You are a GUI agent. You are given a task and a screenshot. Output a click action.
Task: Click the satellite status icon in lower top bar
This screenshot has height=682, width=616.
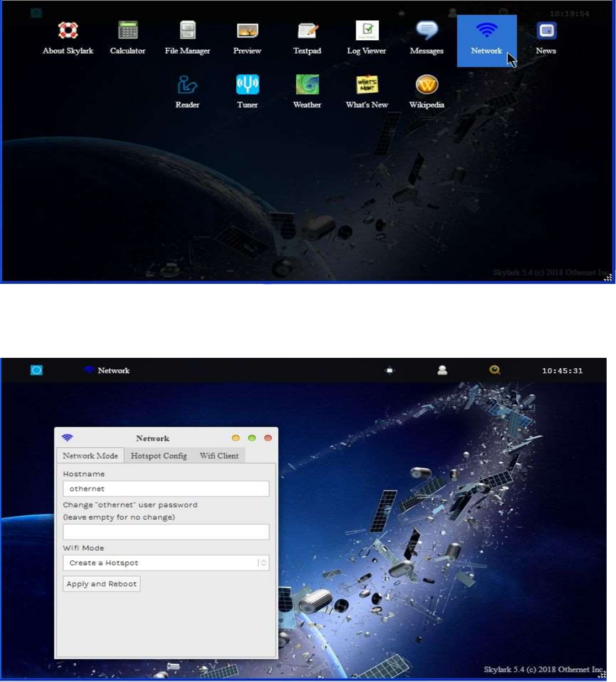390,371
